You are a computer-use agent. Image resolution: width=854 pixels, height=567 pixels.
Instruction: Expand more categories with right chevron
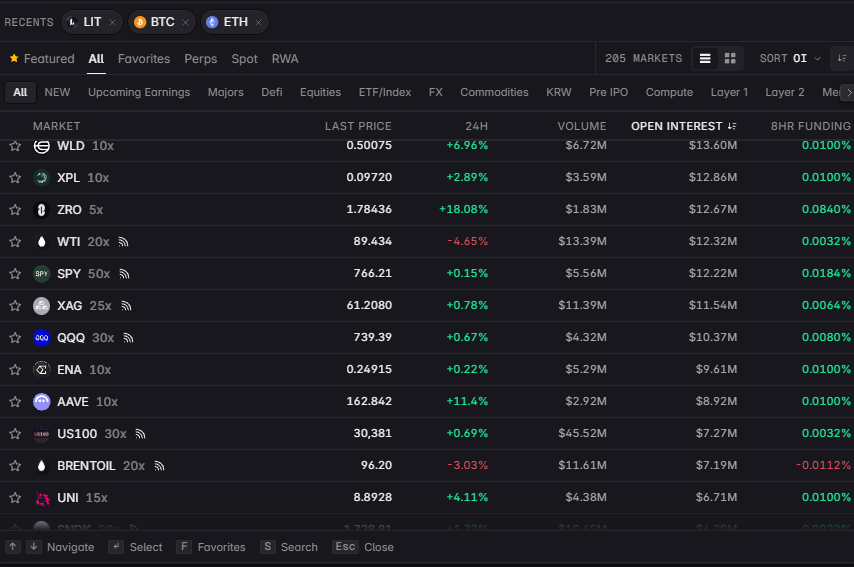848,93
